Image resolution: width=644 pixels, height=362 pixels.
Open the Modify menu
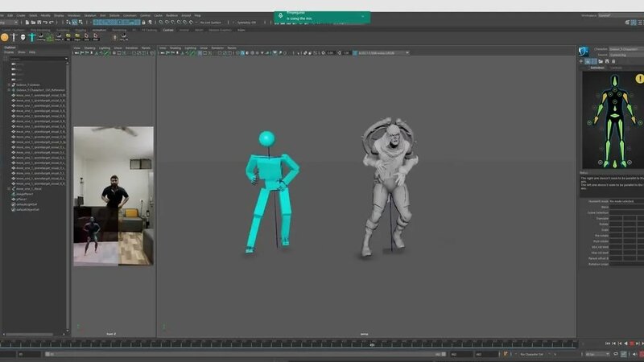(x=45, y=15)
